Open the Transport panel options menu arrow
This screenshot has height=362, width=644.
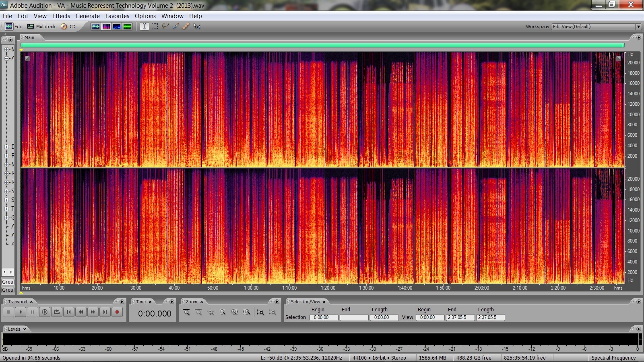[x=122, y=302]
